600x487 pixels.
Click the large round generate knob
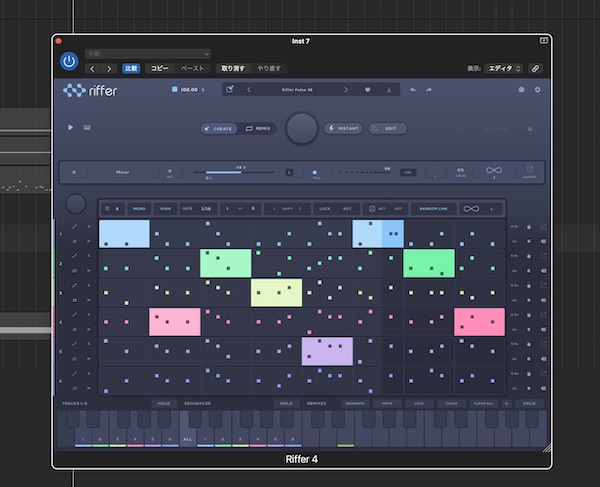(302, 128)
